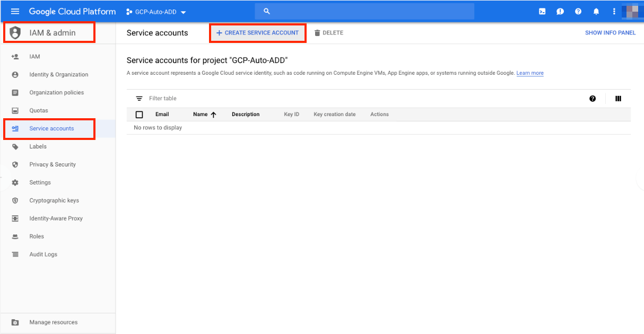Open the three-dot settings menu in top bar
Image resolution: width=644 pixels, height=334 pixels.
(614, 11)
